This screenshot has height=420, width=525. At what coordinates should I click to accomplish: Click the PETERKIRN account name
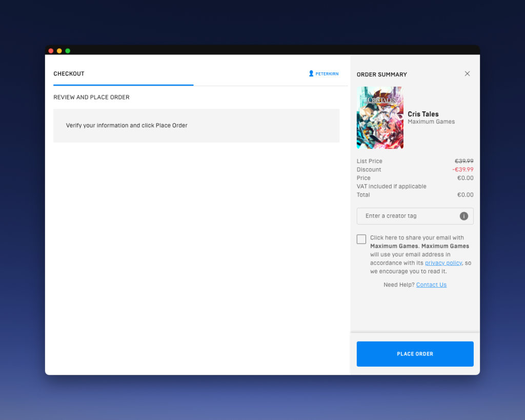click(327, 74)
